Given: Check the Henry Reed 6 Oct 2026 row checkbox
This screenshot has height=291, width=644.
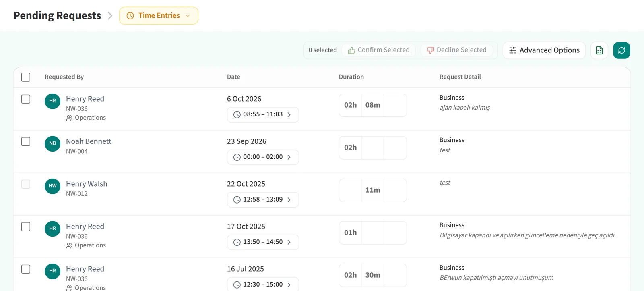Looking at the screenshot, I should tap(26, 99).
